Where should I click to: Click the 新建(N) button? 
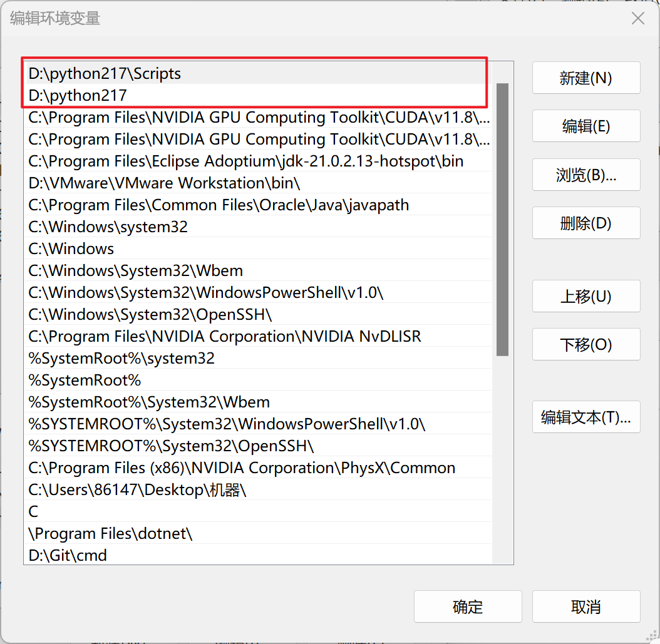click(585, 78)
